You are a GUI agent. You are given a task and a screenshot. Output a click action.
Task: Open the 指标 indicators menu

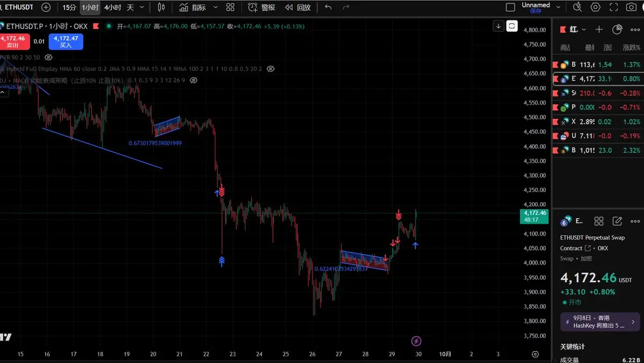(x=193, y=8)
